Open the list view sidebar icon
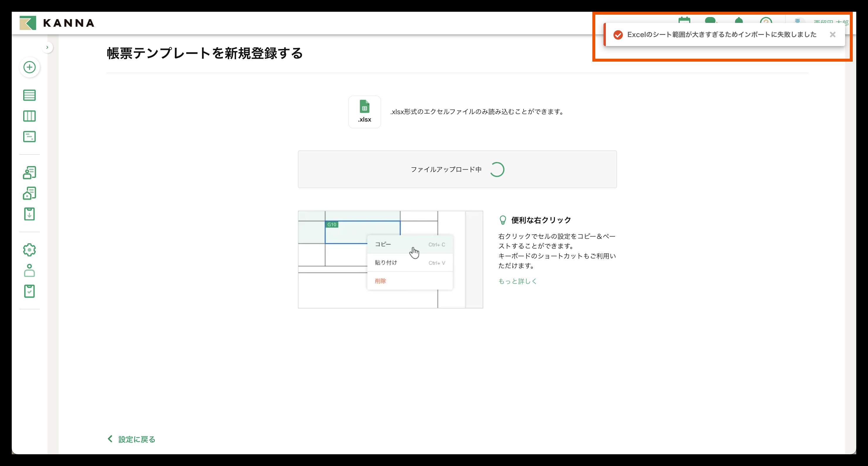This screenshot has width=868, height=466. [x=29, y=95]
